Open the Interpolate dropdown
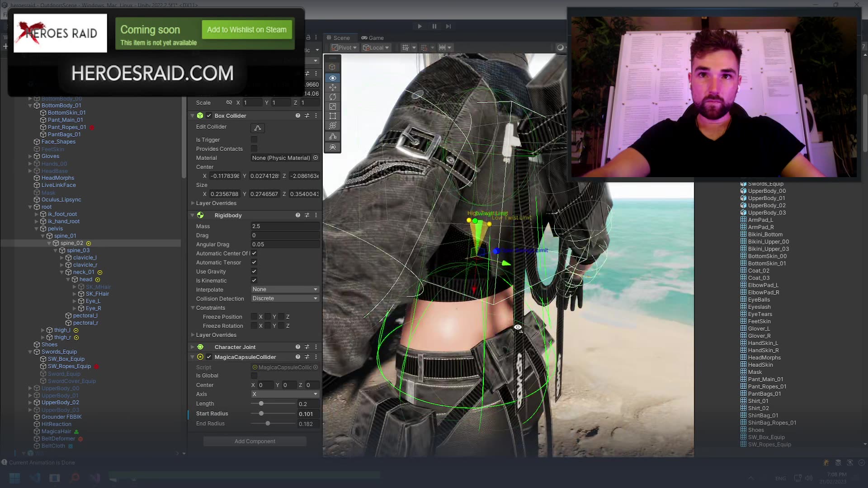Image resolution: width=868 pixels, height=488 pixels. tap(285, 289)
